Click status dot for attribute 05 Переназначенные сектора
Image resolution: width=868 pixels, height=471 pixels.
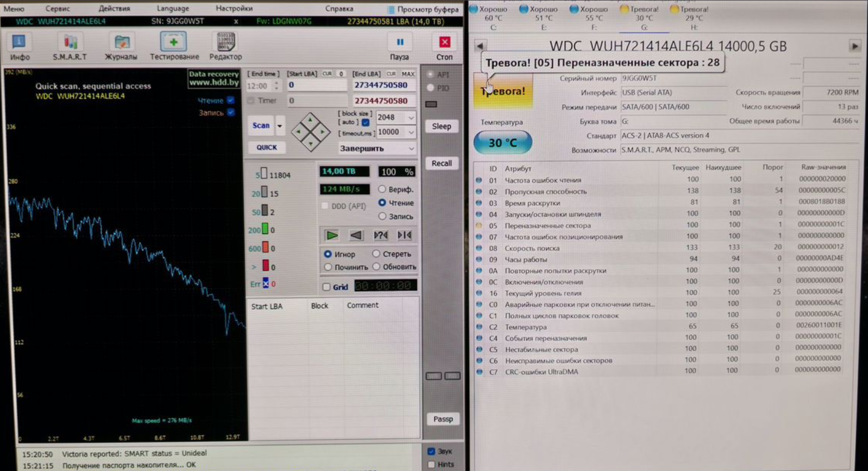point(479,226)
